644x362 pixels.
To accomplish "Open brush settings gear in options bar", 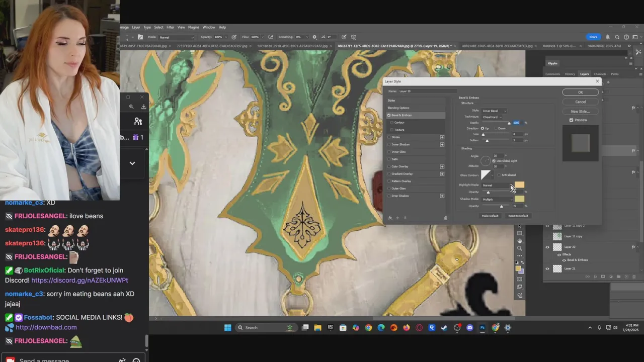I will pyautogui.click(x=314, y=37).
